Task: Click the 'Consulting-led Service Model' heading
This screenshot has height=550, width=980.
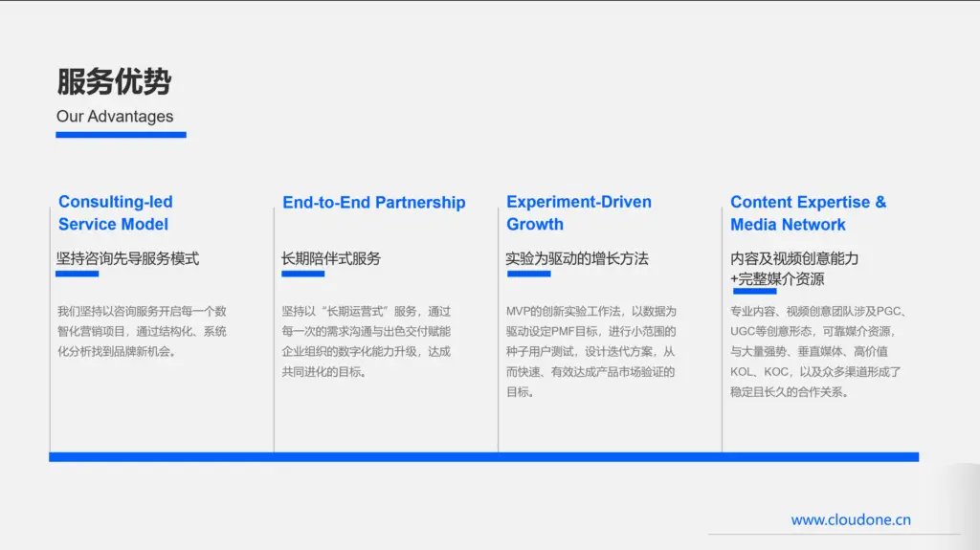Action: click(x=116, y=213)
